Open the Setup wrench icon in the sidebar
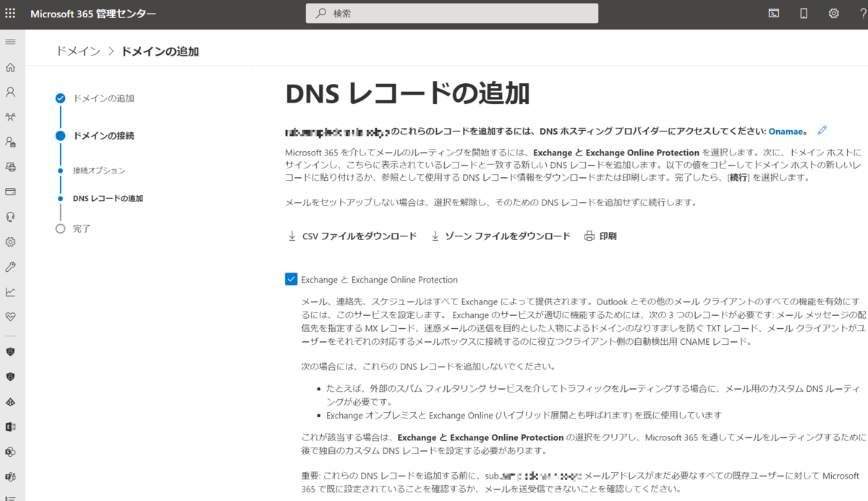 pyautogui.click(x=10, y=267)
